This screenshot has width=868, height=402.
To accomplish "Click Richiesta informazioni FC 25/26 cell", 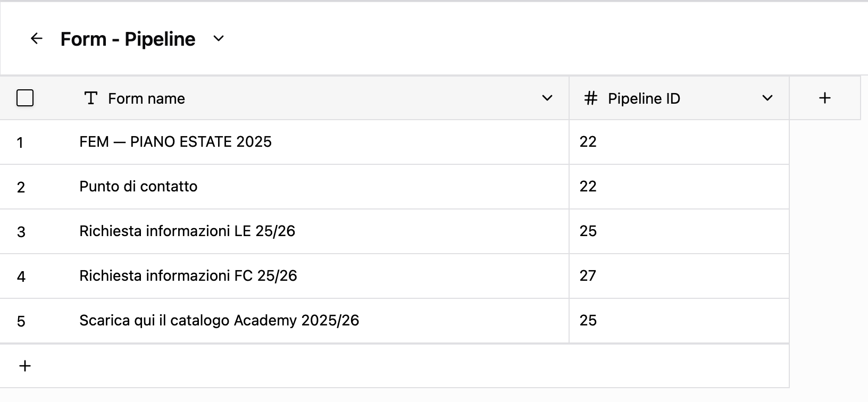I will point(188,276).
